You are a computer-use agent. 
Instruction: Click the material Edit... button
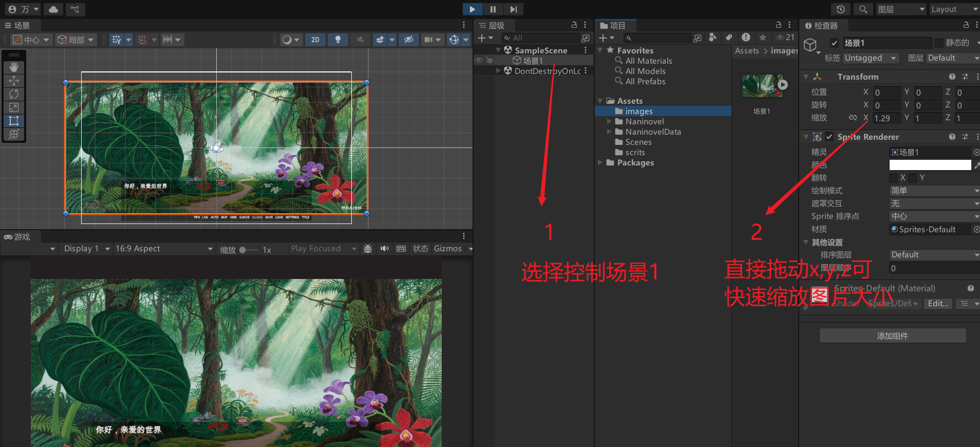tap(938, 304)
